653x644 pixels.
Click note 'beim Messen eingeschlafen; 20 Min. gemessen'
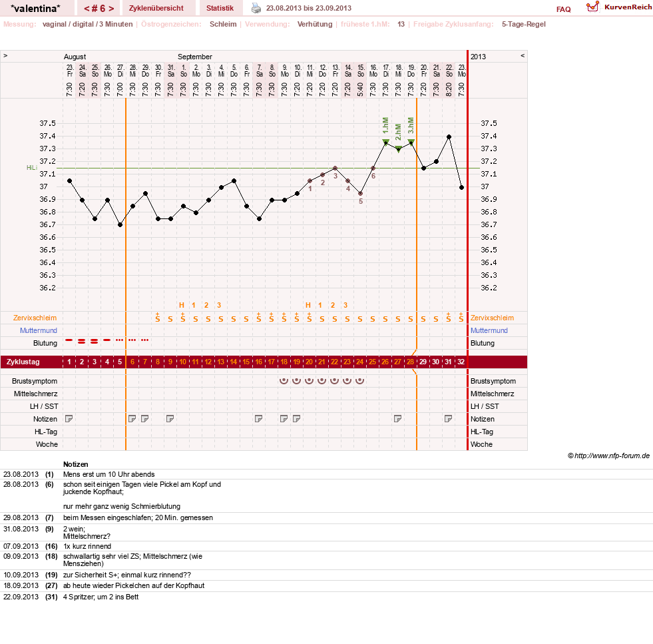pyautogui.click(x=138, y=517)
